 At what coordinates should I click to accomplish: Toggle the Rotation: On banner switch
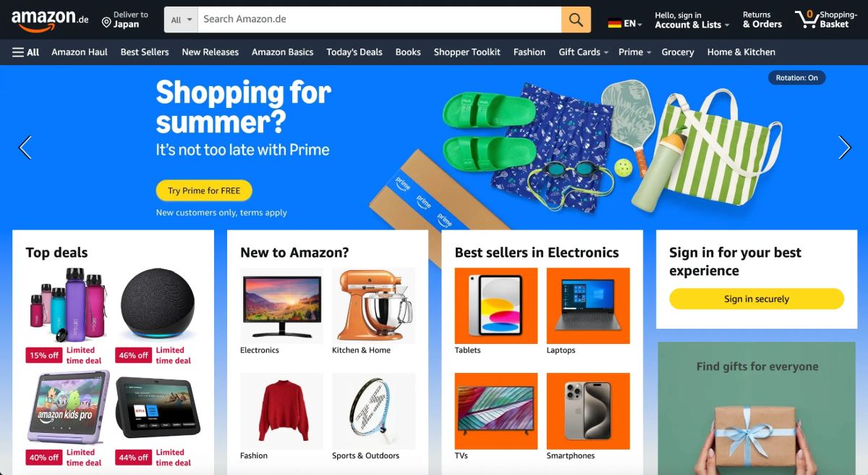796,77
